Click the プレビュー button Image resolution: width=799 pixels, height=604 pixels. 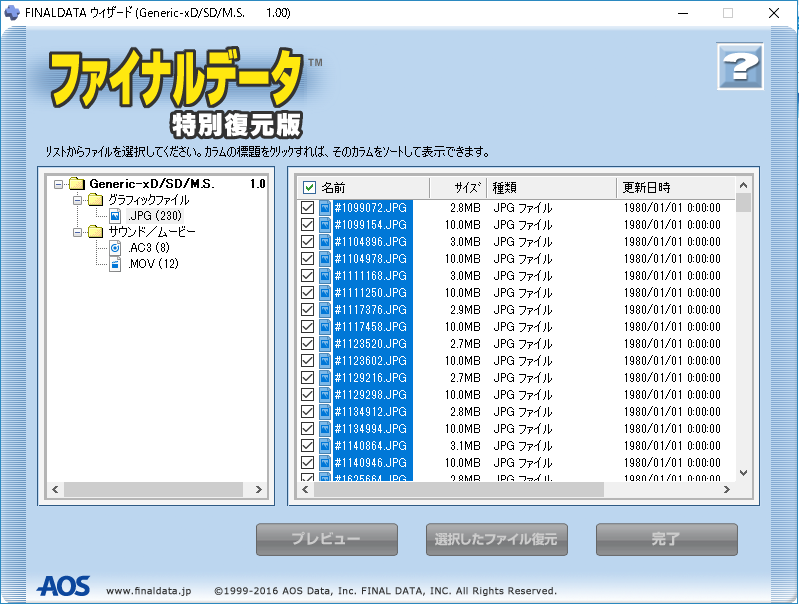(327, 539)
